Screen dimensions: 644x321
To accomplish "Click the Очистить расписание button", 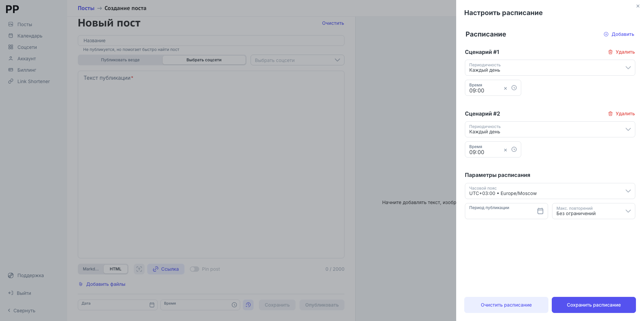I will 506,305.
